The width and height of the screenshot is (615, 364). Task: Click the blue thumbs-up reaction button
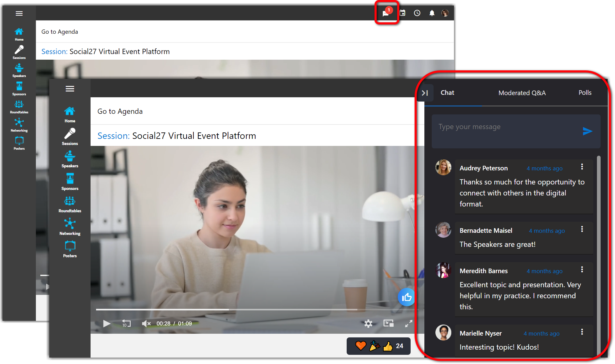tap(406, 297)
